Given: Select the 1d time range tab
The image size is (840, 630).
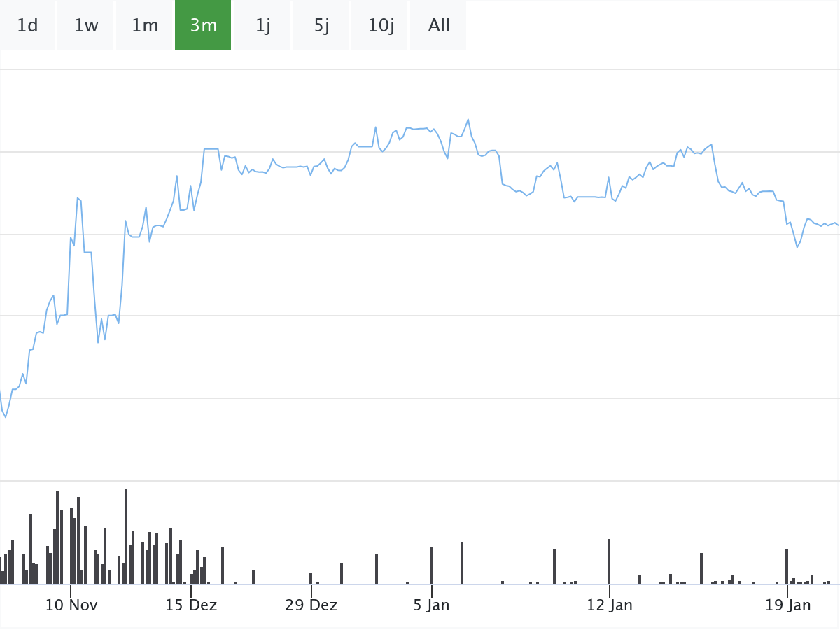Looking at the screenshot, I should point(27,26).
